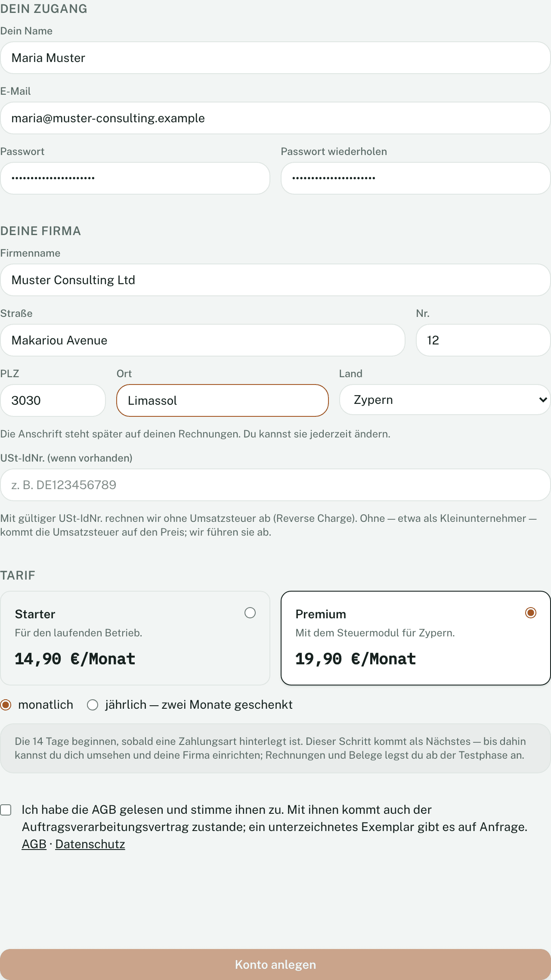Screen dimensions: 551x980
Task: Click the Straße field with Makariou Avenue
Action: 203,340
